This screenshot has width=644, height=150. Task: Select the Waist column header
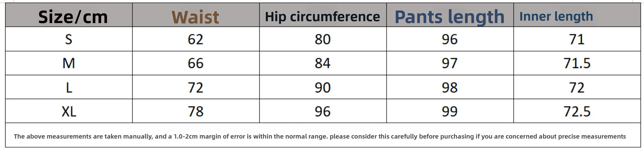tap(195, 17)
